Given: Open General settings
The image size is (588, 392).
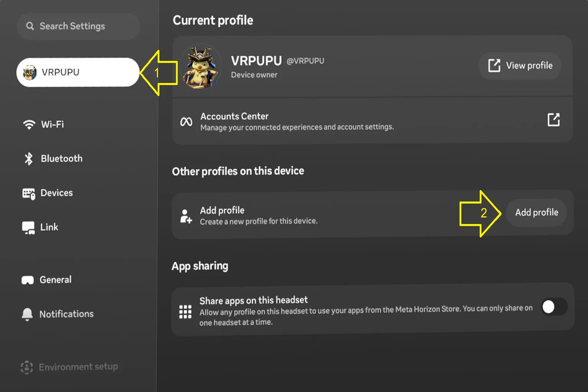Looking at the screenshot, I should tap(56, 280).
